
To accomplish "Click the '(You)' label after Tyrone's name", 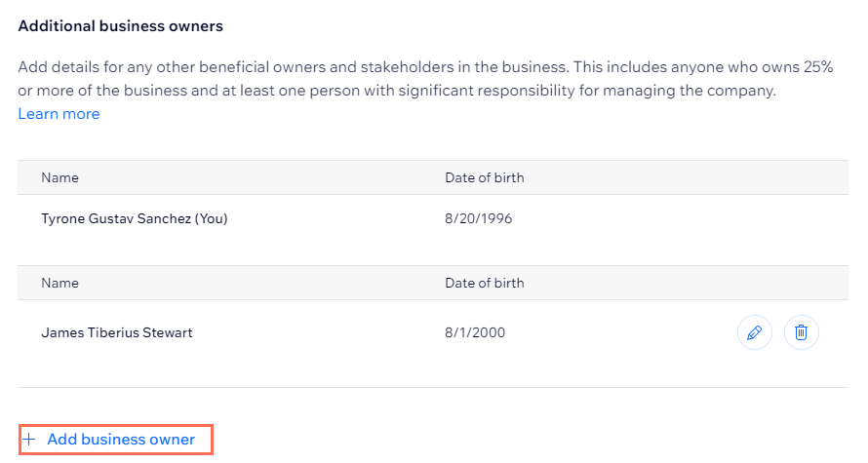I will tap(211, 218).
